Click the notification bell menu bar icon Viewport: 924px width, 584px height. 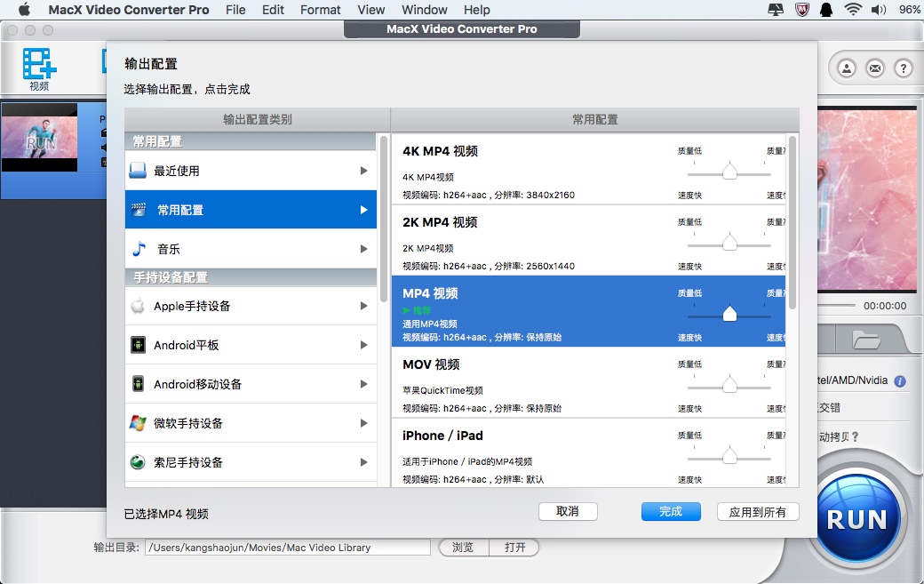826,10
